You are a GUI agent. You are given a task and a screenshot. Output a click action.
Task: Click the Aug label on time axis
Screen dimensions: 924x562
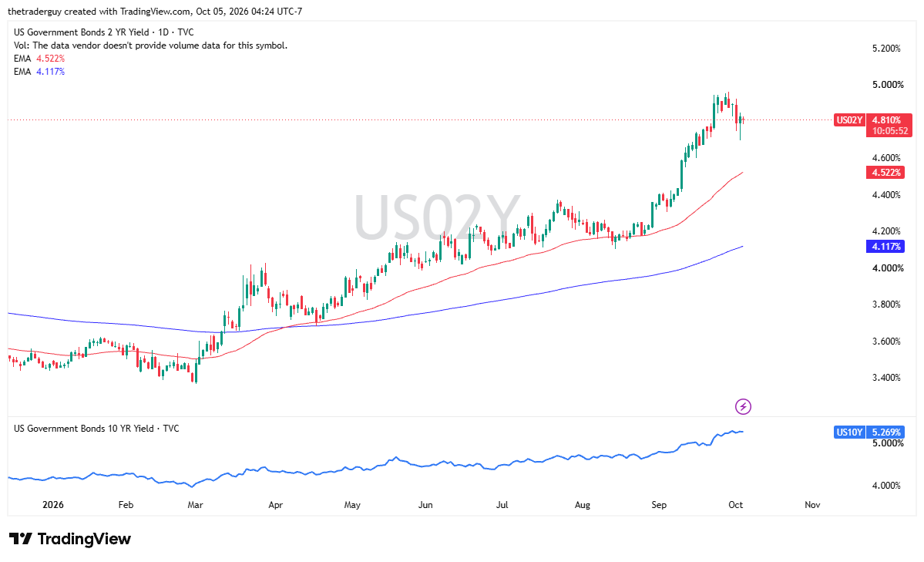click(582, 505)
